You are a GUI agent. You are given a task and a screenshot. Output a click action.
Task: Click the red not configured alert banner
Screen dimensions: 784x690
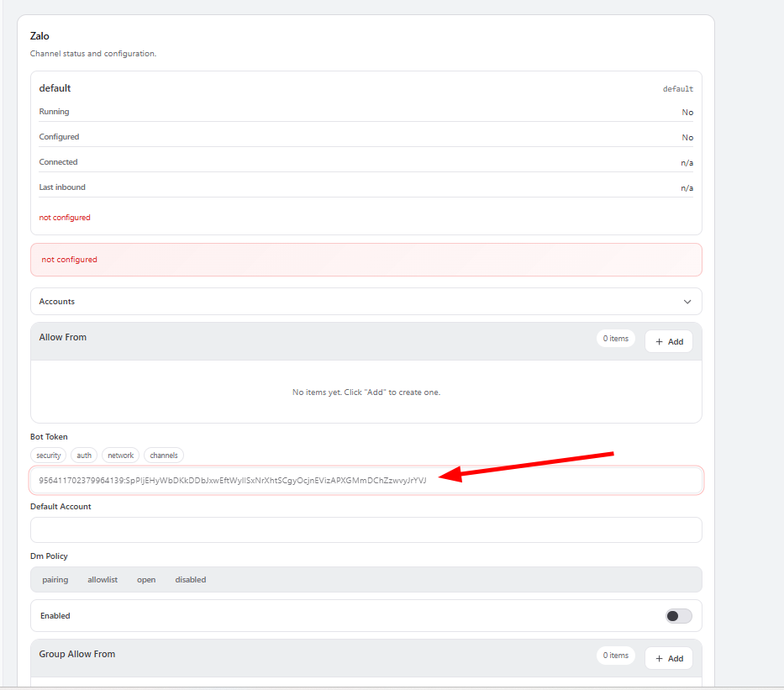[x=366, y=260]
